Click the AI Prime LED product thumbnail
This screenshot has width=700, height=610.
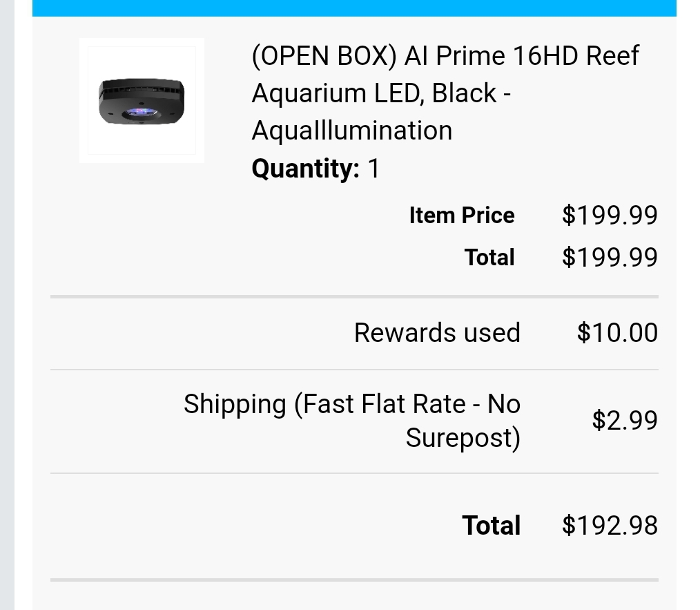142,100
